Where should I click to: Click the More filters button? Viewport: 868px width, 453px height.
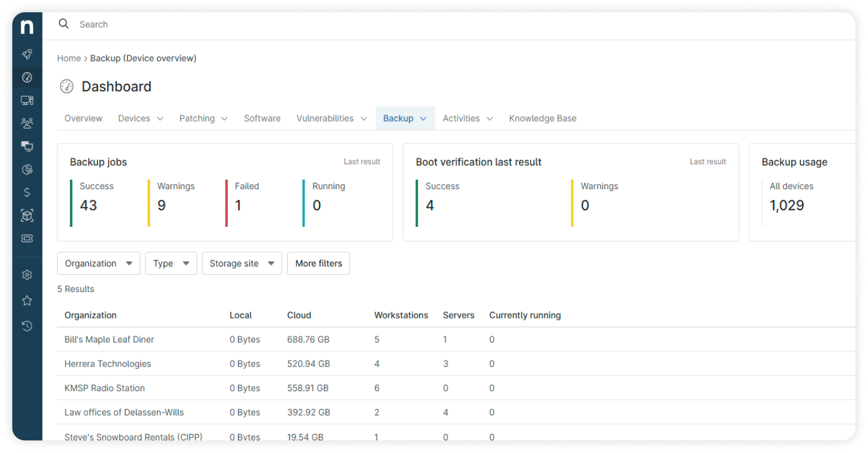click(x=318, y=263)
